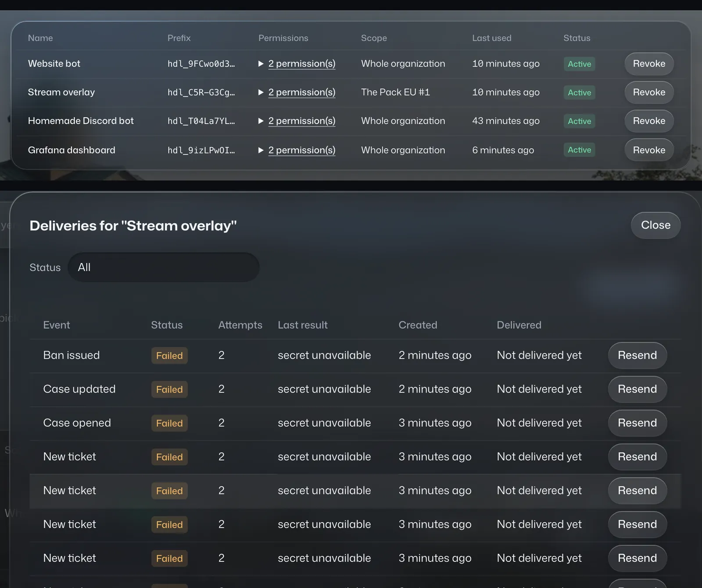
Task: Click the Website bot key name
Action: (x=54, y=64)
